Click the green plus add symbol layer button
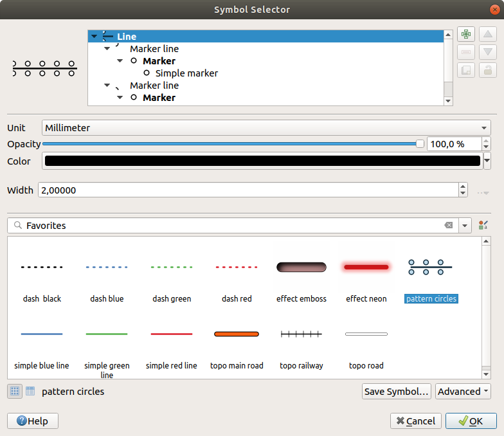The width and height of the screenshot is (504, 436). 467,34
